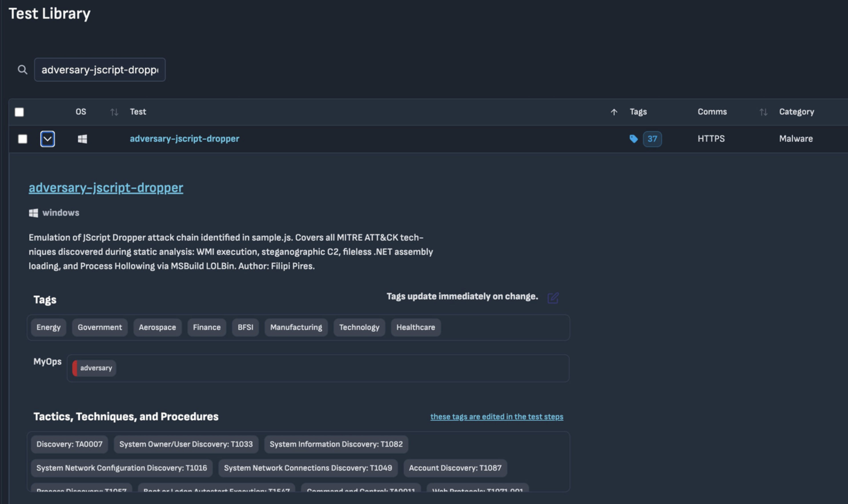Open the large adversary-jscript-dropper title link

point(106,188)
